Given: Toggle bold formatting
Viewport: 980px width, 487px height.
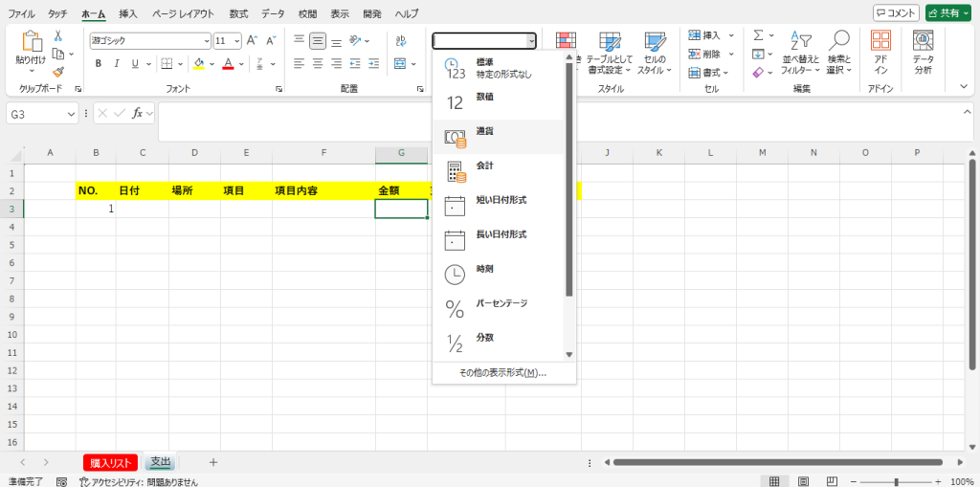Looking at the screenshot, I should (99, 64).
